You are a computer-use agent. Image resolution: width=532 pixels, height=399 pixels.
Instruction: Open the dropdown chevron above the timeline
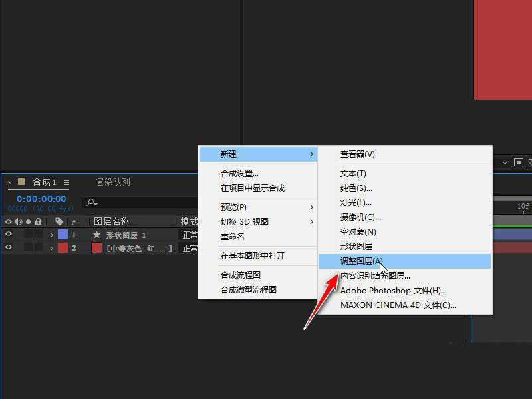click(x=504, y=163)
